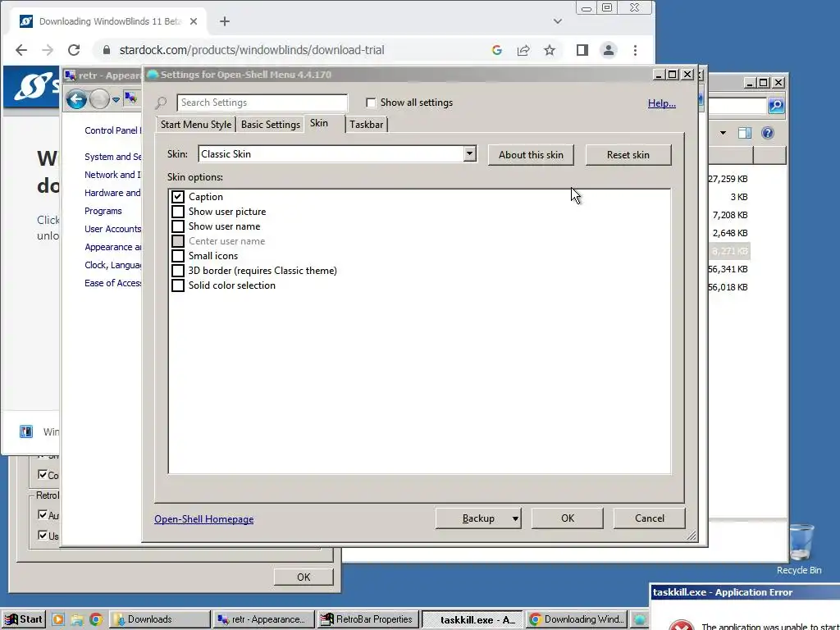This screenshot has height=630, width=840.
Task: Enable Show user name option
Action: click(x=178, y=226)
